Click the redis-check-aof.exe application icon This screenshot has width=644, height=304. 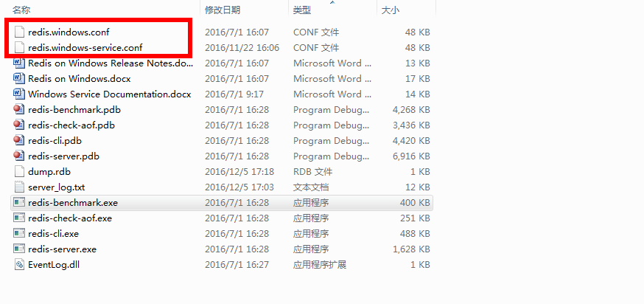pyautogui.click(x=19, y=218)
